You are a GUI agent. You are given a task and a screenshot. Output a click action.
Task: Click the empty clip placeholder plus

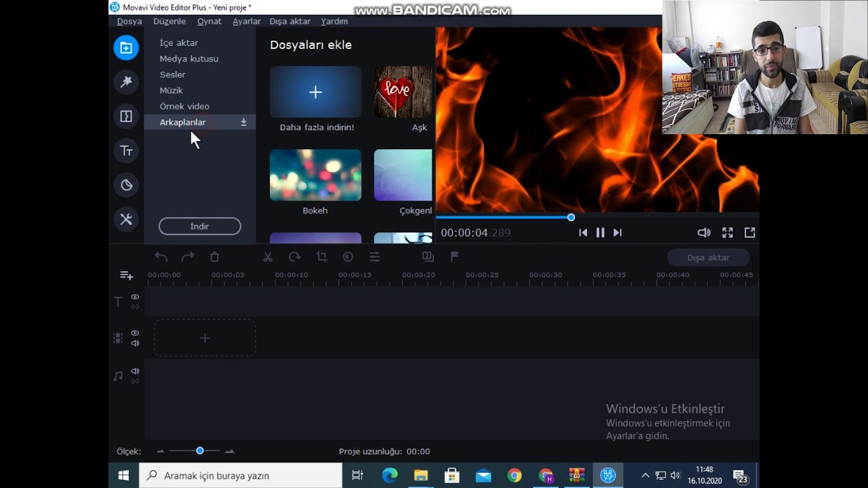point(205,338)
